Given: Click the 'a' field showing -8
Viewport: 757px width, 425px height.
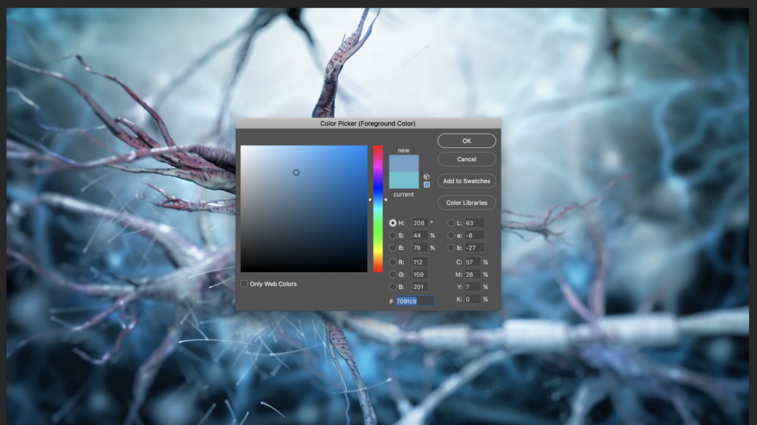Looking at the screenshot, I should pos(474,236).
